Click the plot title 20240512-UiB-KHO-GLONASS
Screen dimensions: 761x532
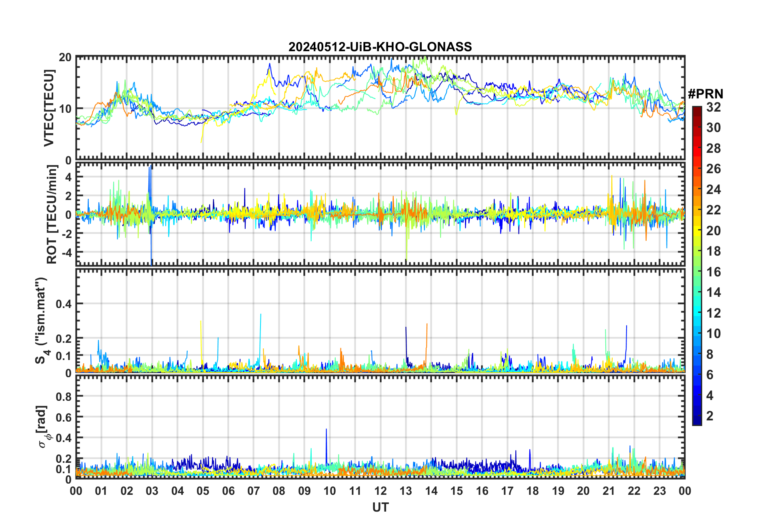(380, 47)
